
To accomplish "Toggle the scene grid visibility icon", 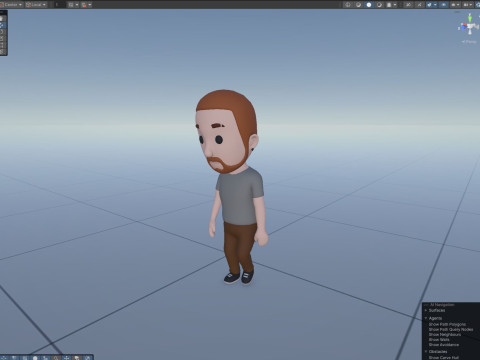I will coord(71,5).
